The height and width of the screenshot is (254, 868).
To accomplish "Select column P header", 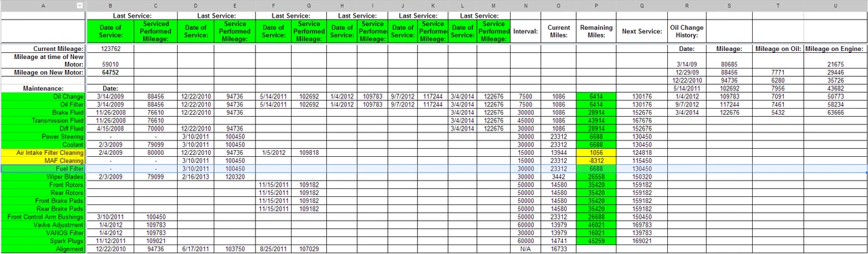I will (596, 5).
